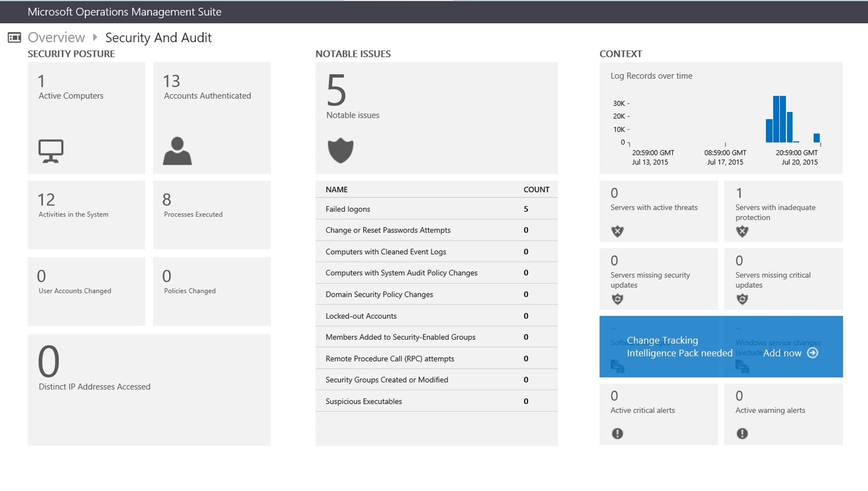Click the COUNT column header
The width and height of the screenshot is (868, 491).
coord(536,190)
